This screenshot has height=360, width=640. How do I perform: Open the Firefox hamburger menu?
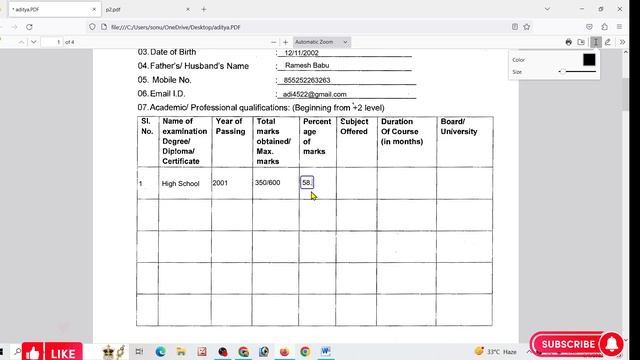click(x=619, y=27)
